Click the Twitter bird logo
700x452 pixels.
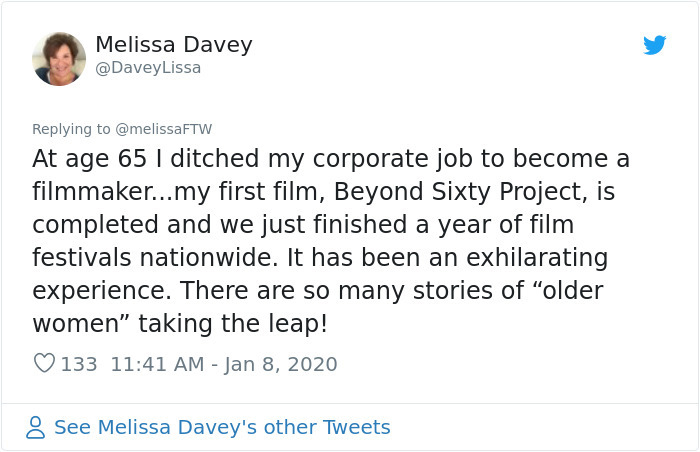point(655,45)
